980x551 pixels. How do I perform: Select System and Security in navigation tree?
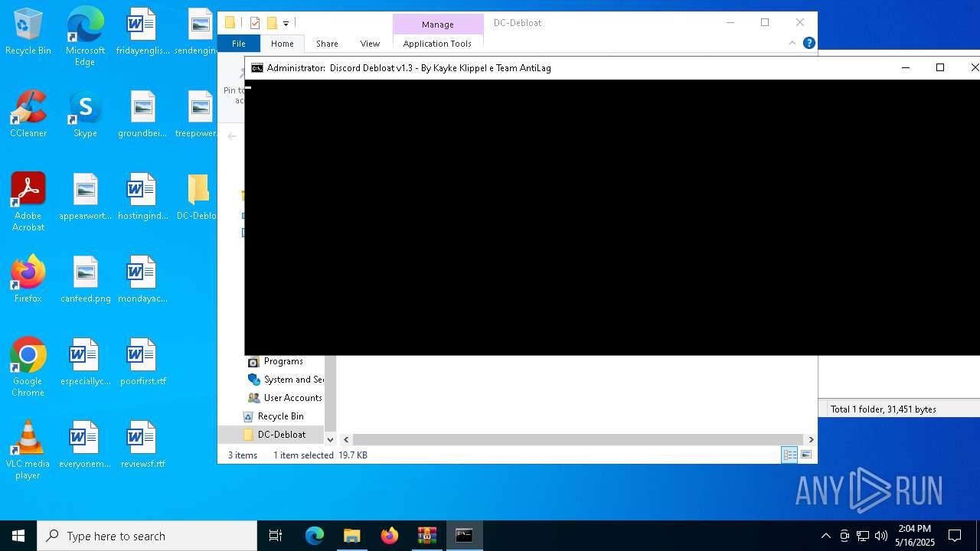pos(286,380)
